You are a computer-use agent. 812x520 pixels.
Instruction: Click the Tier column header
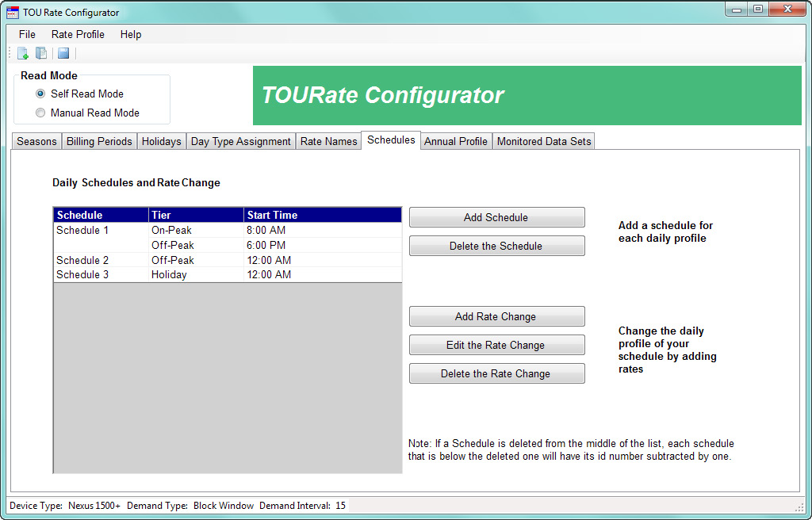pos(196,215)
